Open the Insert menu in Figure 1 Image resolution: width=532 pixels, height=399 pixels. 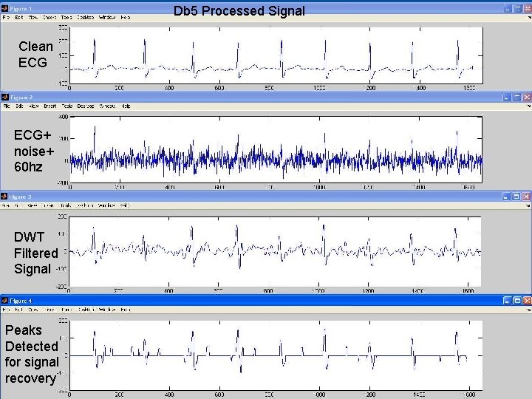point(50,17)
